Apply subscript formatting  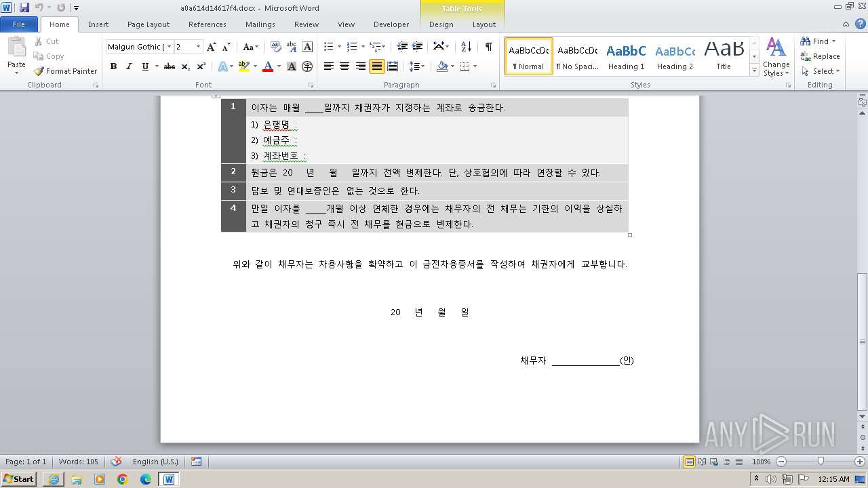coord(186,66)
